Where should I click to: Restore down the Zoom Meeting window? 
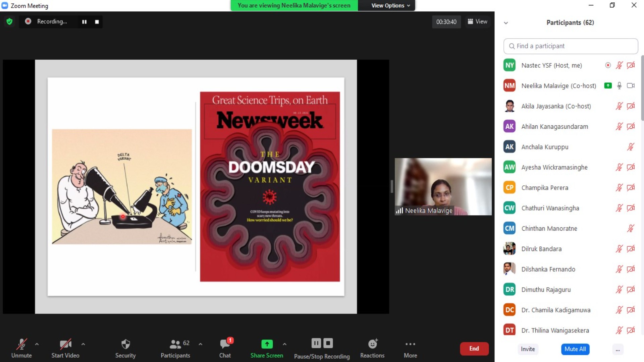pos(612,5)
